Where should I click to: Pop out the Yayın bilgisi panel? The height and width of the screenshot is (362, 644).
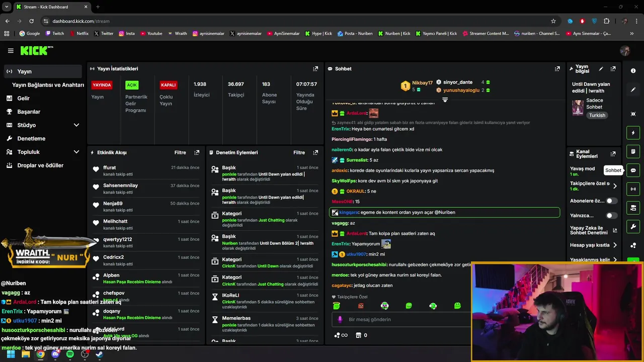coord(613,69)
